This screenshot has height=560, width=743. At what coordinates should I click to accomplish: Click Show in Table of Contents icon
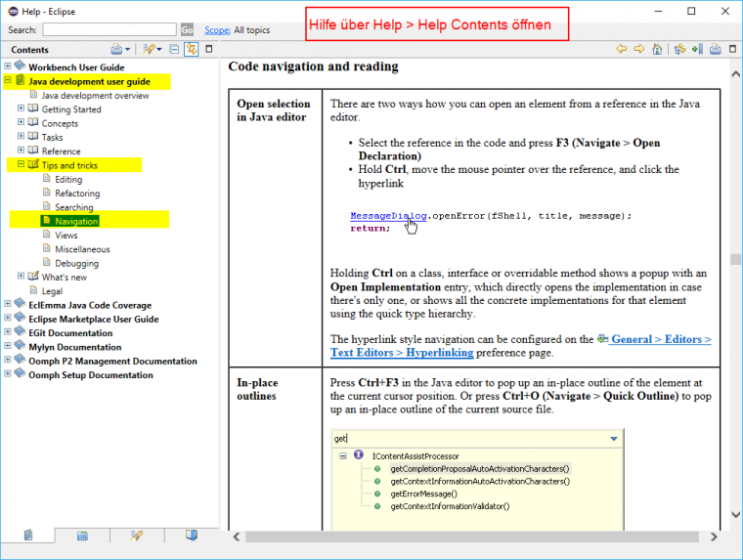(680, 49)
